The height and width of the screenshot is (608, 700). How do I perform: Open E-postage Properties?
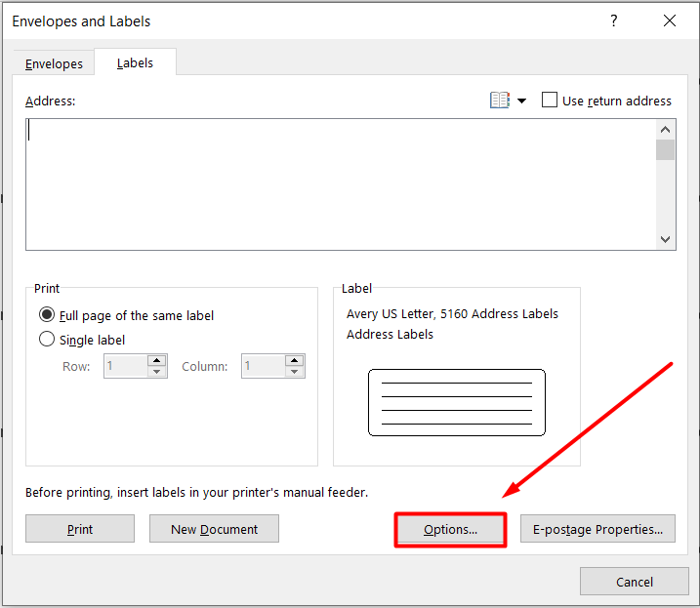[x=597, y=529]
